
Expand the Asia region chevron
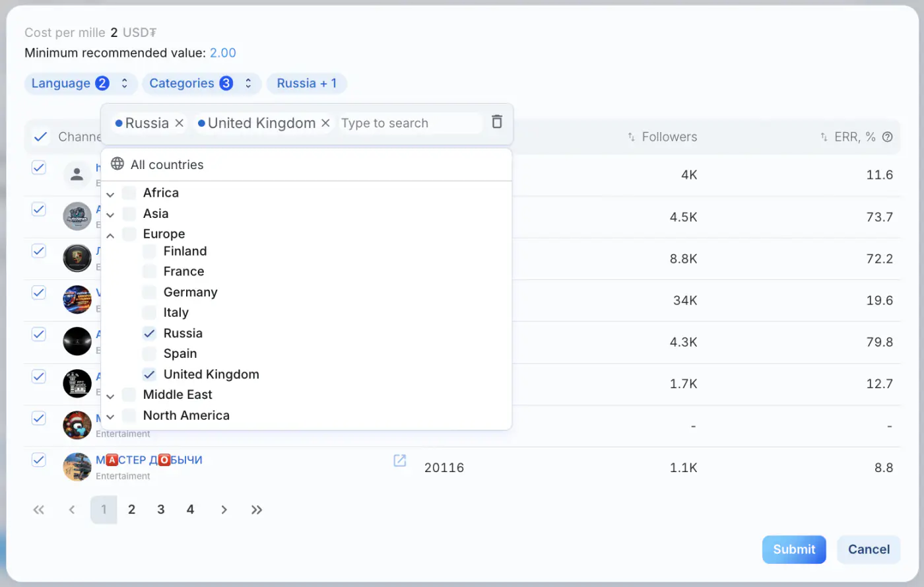click(110, 215)
